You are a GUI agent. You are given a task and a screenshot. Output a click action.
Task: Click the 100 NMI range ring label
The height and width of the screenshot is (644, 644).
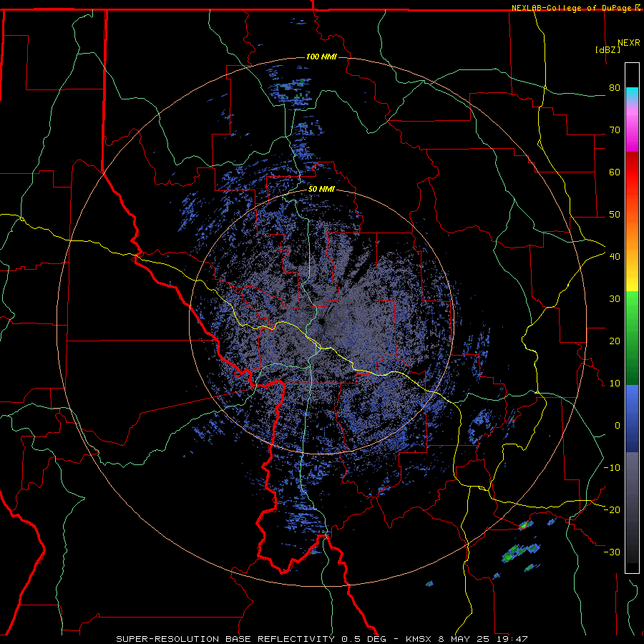pyautogui.click(x=321, y=57)
